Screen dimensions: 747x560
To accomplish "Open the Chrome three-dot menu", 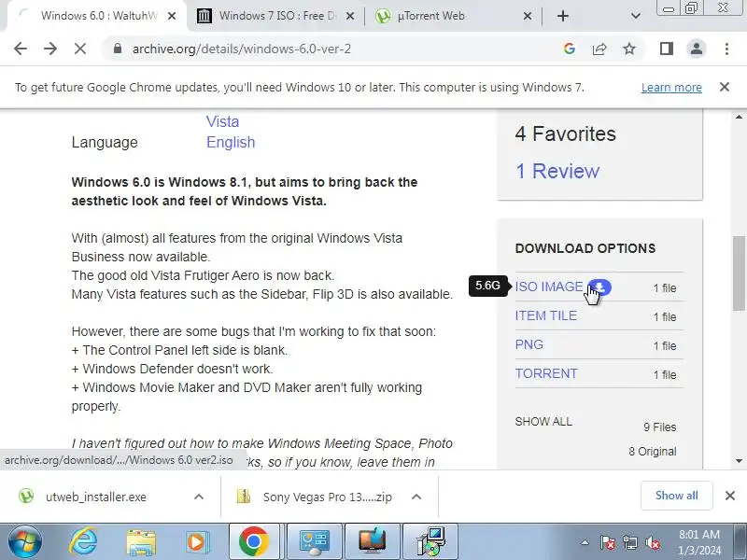I will (726, 49).
